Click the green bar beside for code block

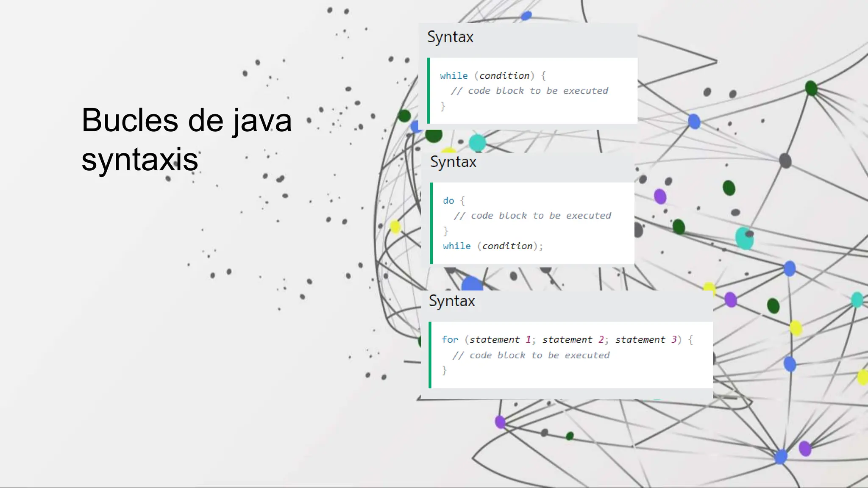click(430, 355)
